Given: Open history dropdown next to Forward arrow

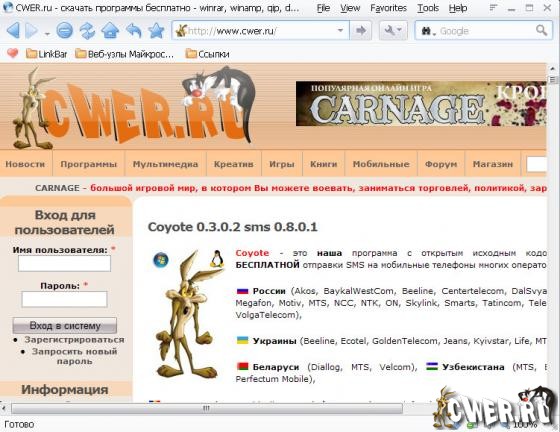Looking at the screenshot, I should 47,34.
